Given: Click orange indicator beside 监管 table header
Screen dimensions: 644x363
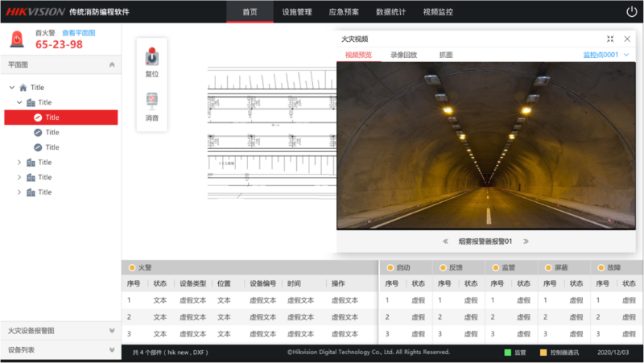Looking at the screenshot, I should 495,267.
